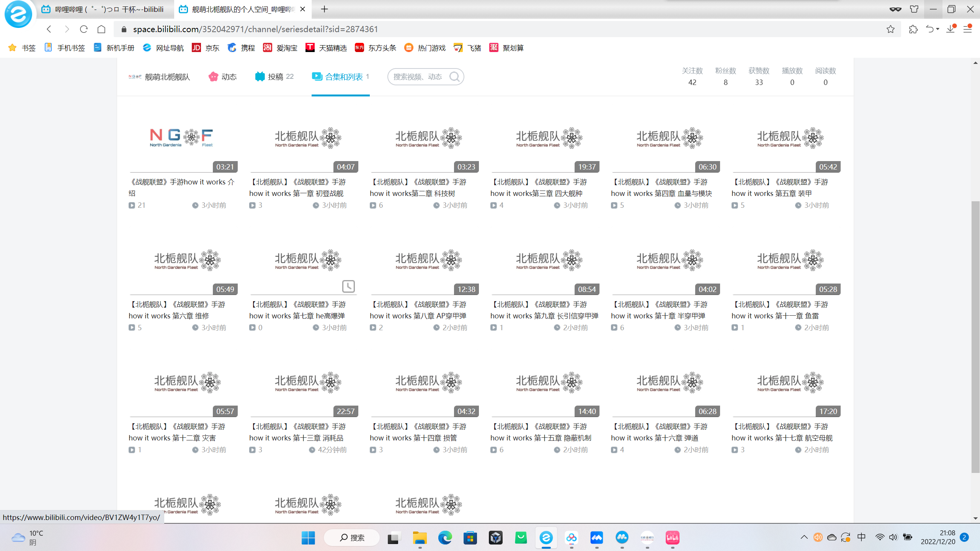The image size is (980, 551).
Task: Open the 天猫精选 bookmark
Action: pos(326,48)
